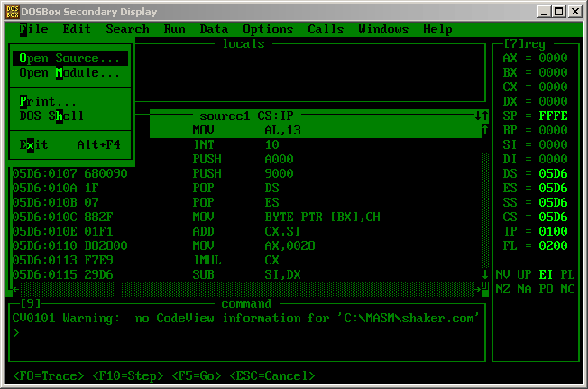
Task: Maximize the DOSBox Secondary Display window
Action: (x=559, y=12)
